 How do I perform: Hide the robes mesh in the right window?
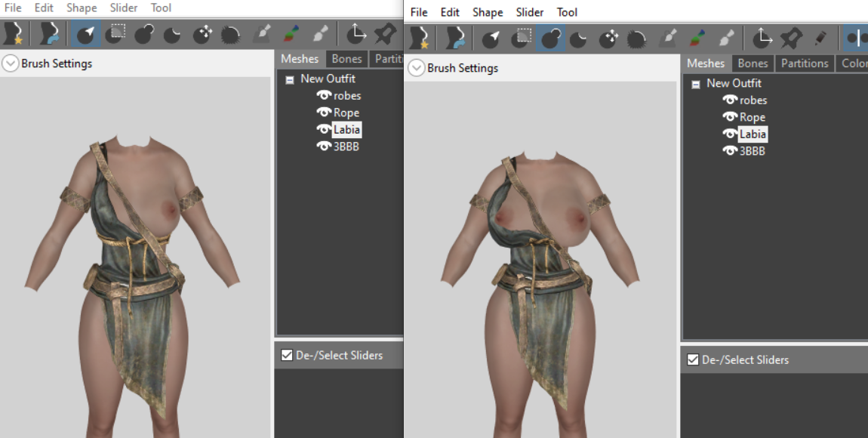pyautogui.click(x=730, y=100)
